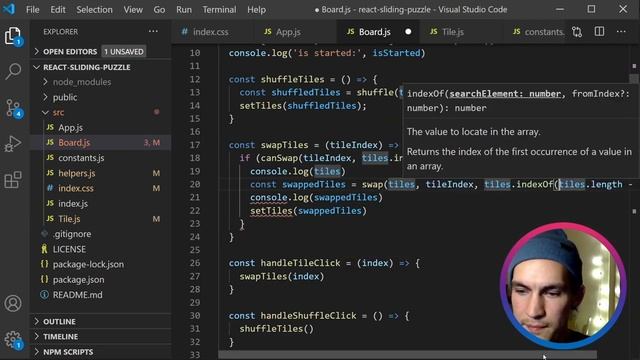Open the Help menu
Image resolution: width=640 pixels, height=360 pixels.
coord(256,9)
